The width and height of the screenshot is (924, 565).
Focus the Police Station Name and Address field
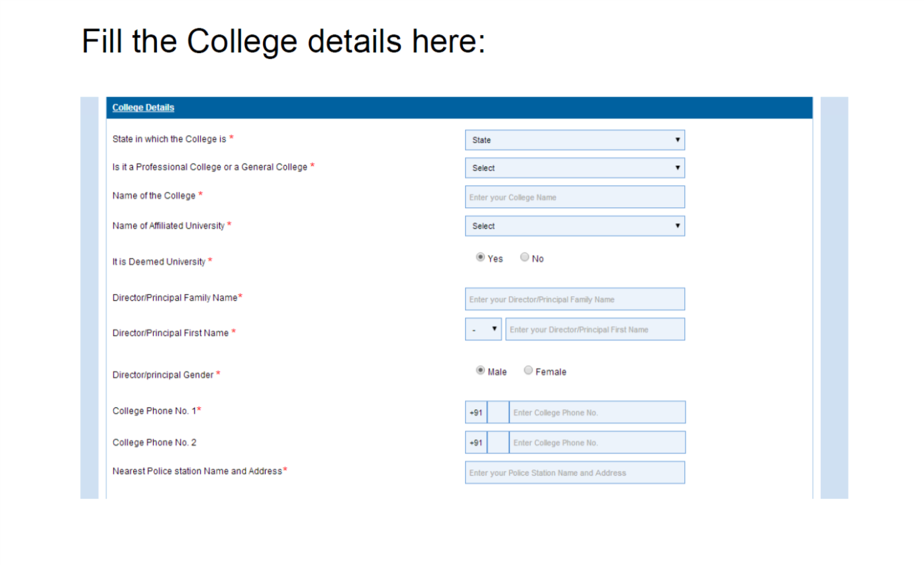[x=574, y=473]
